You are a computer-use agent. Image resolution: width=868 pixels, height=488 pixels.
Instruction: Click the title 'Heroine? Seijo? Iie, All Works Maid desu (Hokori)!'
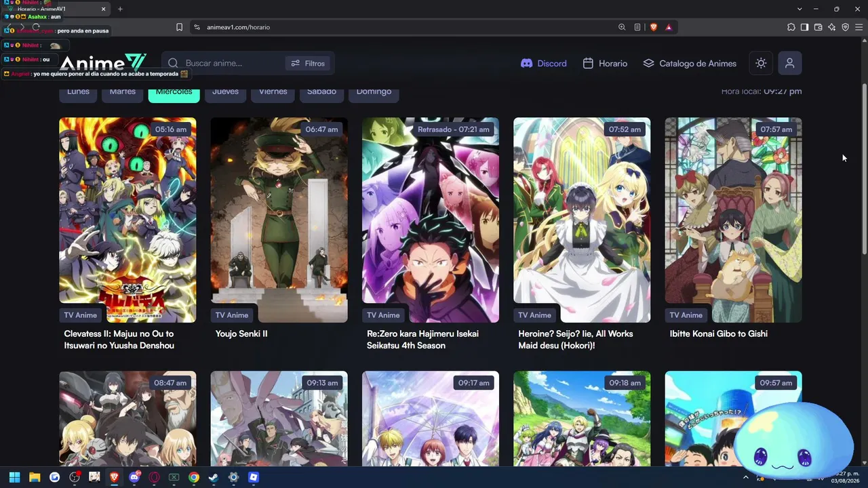[576, 340]
